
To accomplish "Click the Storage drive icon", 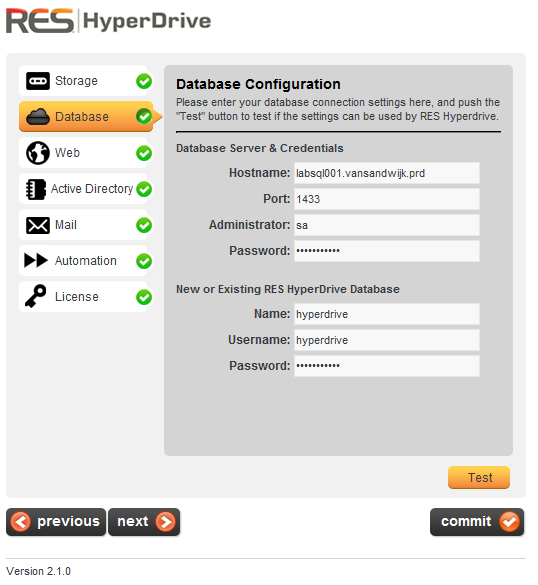I will tap(37, 81).
